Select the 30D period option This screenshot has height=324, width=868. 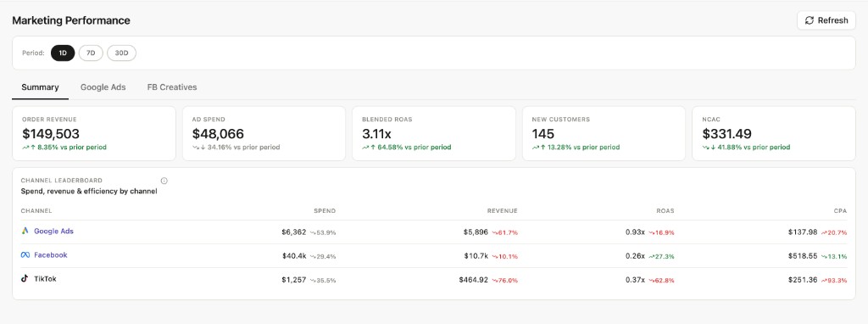(x=121, y=53)
